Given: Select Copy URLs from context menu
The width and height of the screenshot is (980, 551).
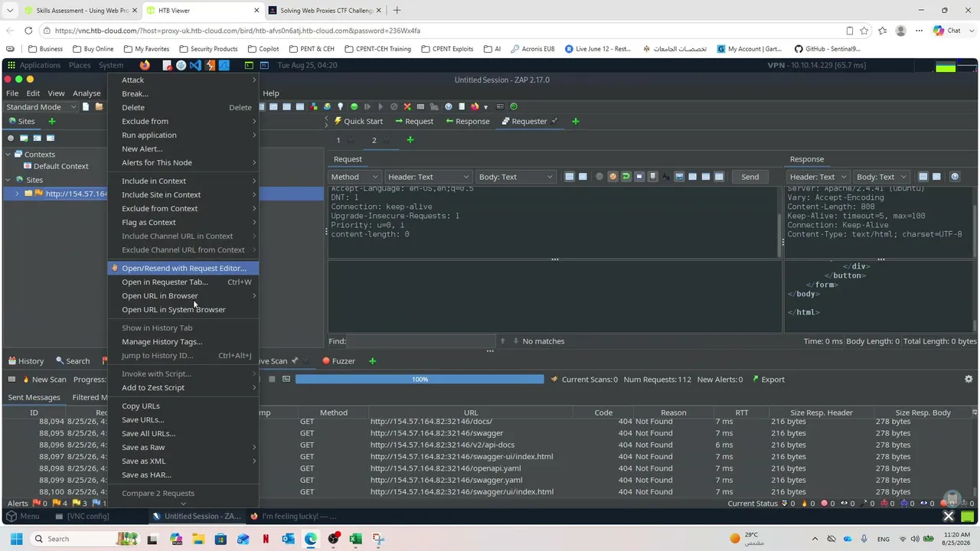Looking at the screenshot, I should pos(183,406).
